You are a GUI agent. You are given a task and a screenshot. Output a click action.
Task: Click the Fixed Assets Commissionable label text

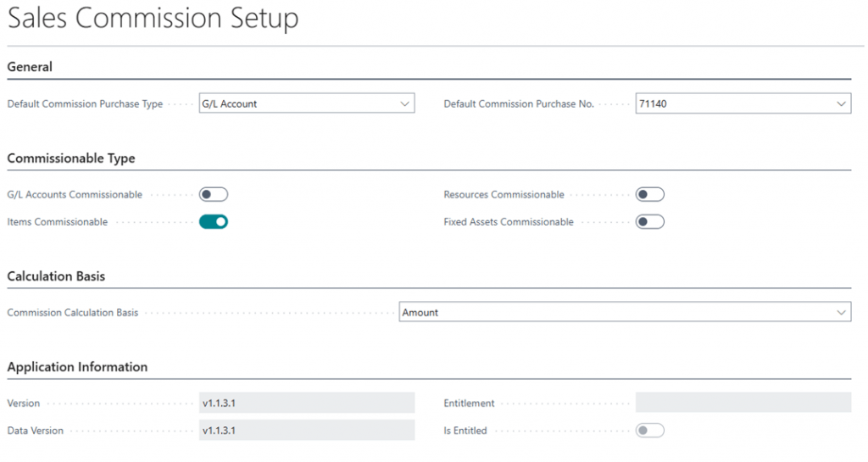click(x=509, y=222)
